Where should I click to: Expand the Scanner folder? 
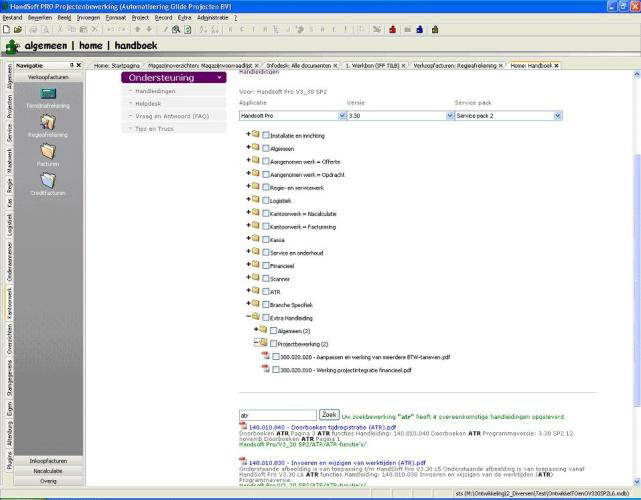click(x=248, y=277)
